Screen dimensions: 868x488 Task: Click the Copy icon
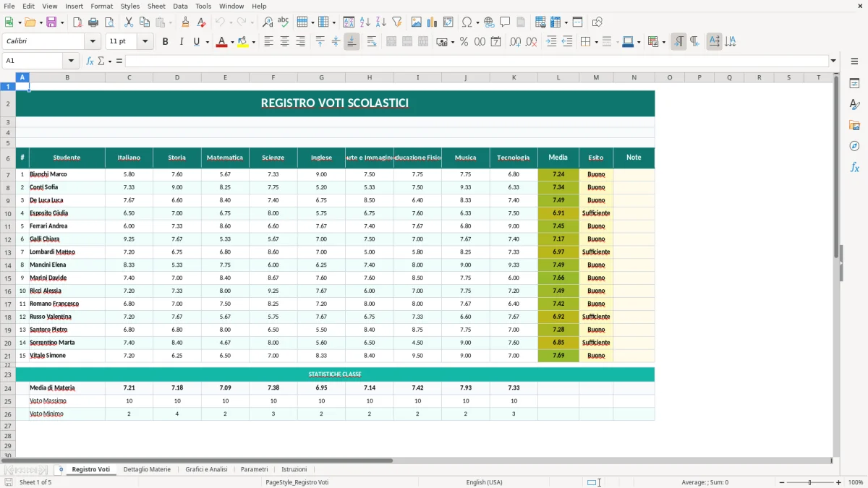(x=145, y=22)
